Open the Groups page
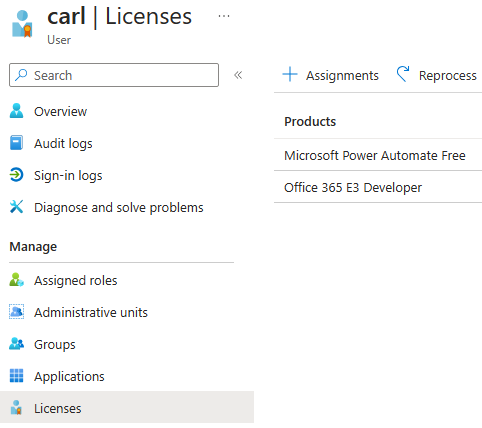482x428 pixels. [x=55, y=345]
